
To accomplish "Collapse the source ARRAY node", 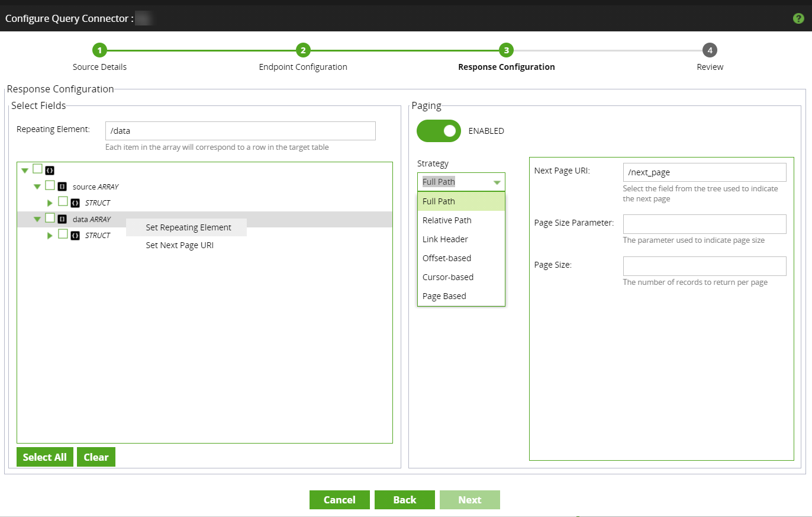I will 37,187.
